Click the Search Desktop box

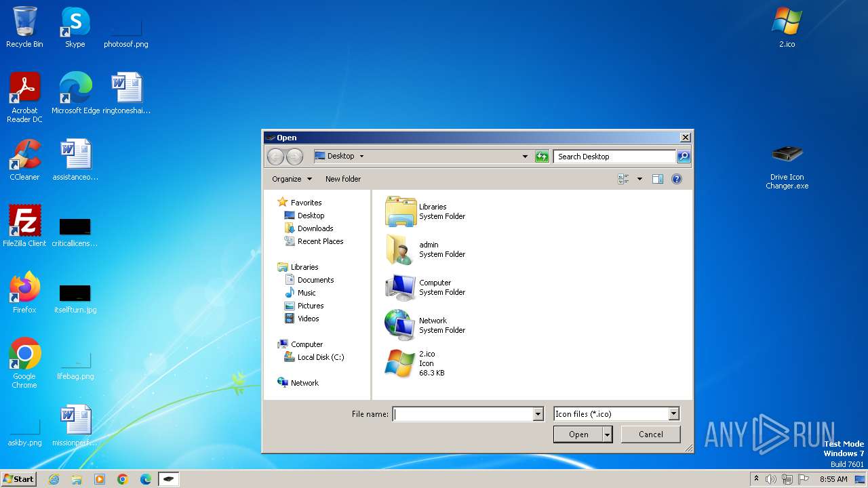(x=614, y=157)
